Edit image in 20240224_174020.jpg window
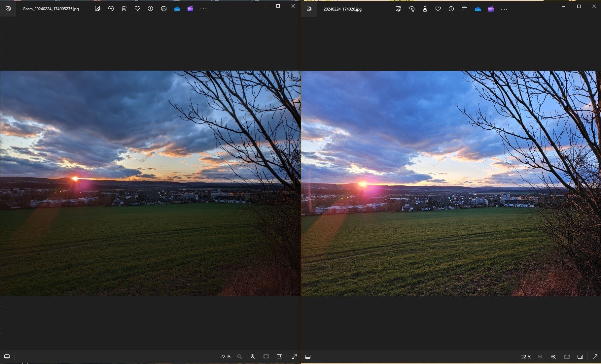601x364 pixels. click(398, 9)
